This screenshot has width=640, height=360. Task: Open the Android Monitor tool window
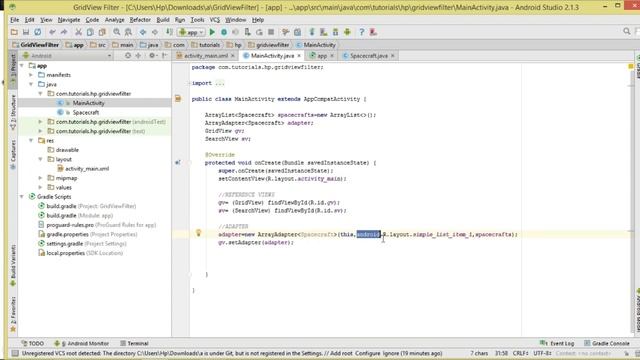point(82,343)
